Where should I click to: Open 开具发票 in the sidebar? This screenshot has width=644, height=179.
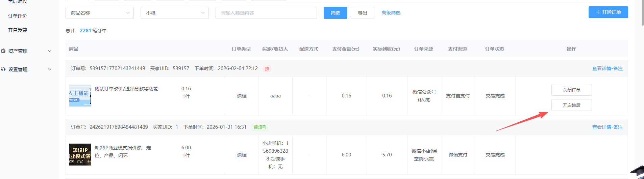pos(18,30)
